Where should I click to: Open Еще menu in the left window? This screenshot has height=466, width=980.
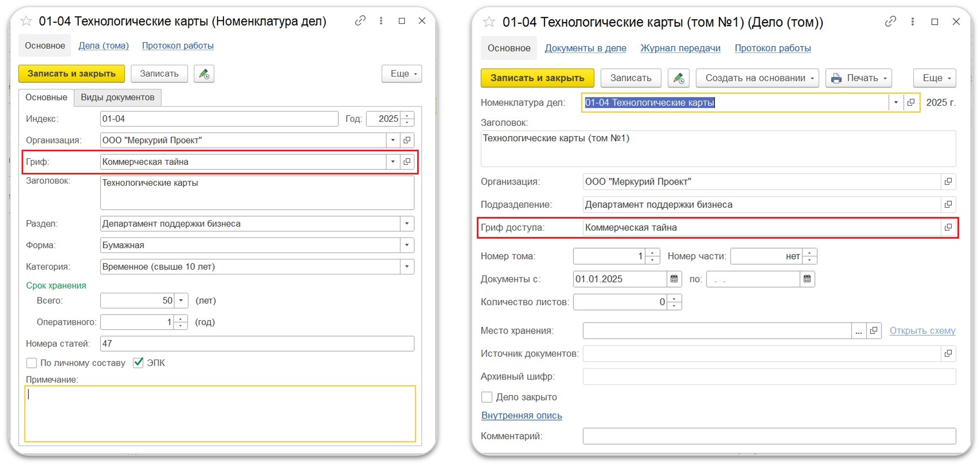point(402,74)
